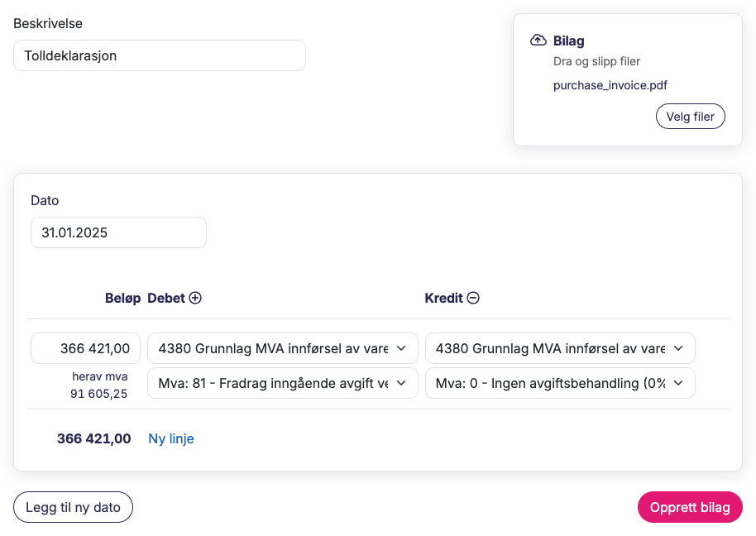Screen dimensions: 756x536
Task: Click the Bilag heading
Action: [569, 41]
